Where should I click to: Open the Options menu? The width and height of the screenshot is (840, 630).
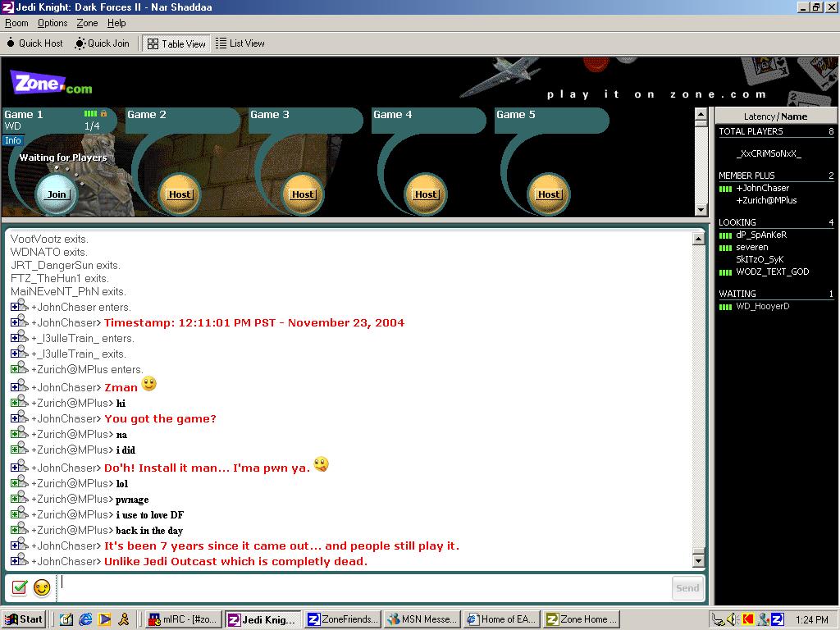point(52,23)
